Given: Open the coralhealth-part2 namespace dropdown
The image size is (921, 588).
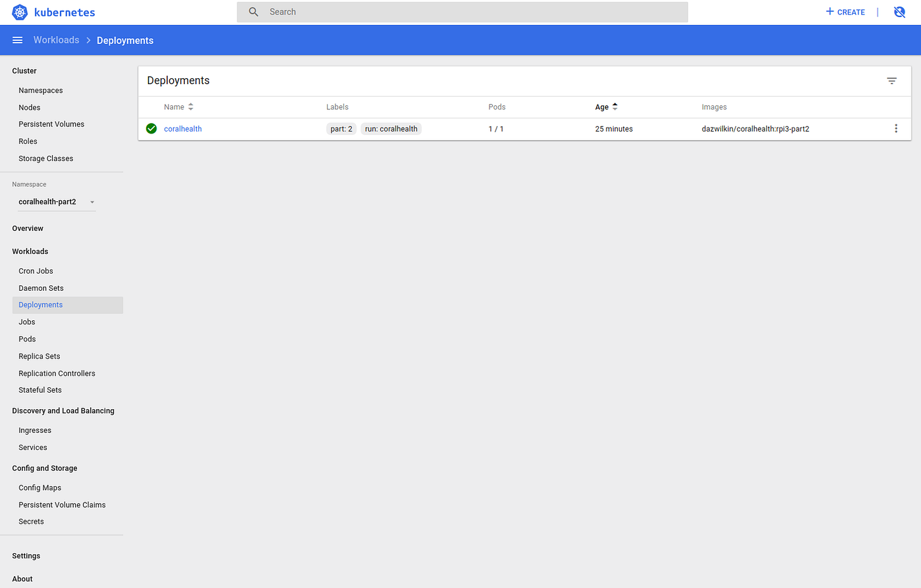Looking at the screenshot, I should (x=57, y=202).
